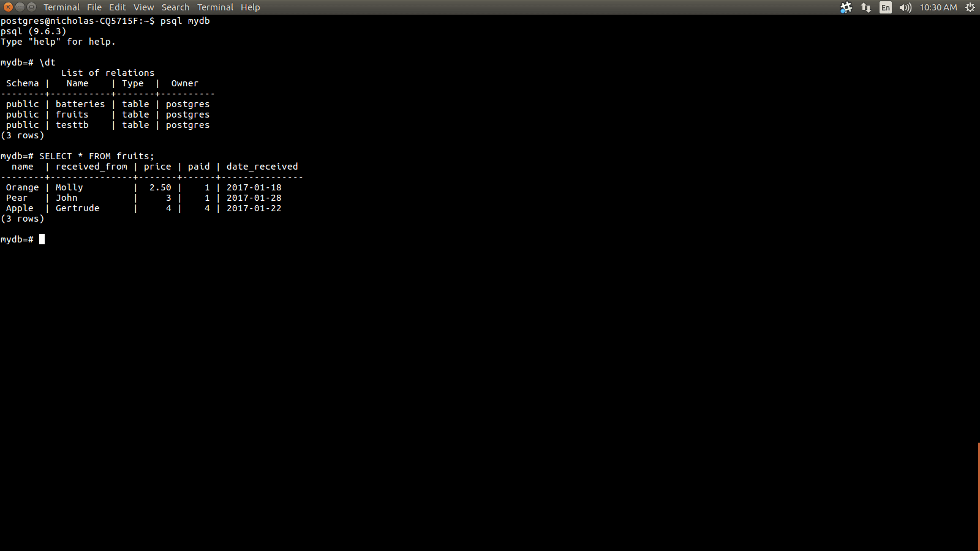
Task: Open the power and session menu
Action: pos(970,7)
